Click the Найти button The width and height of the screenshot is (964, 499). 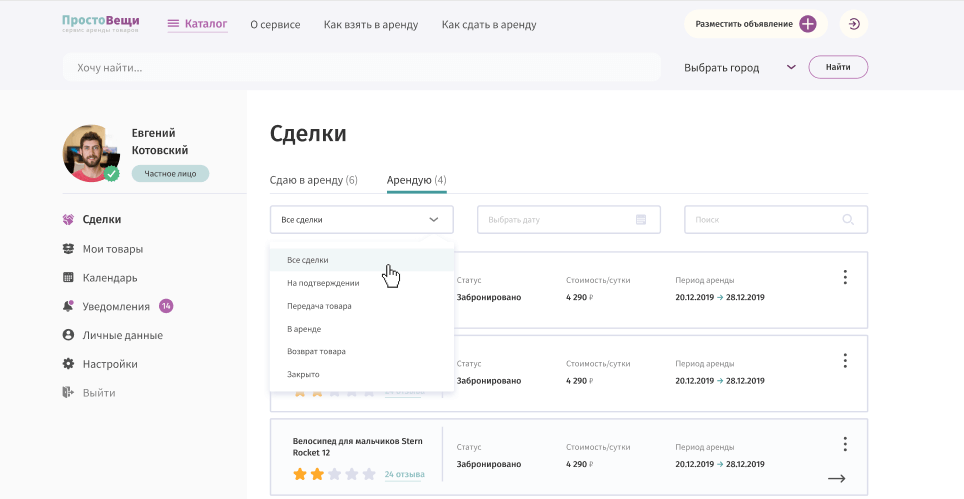838,67
